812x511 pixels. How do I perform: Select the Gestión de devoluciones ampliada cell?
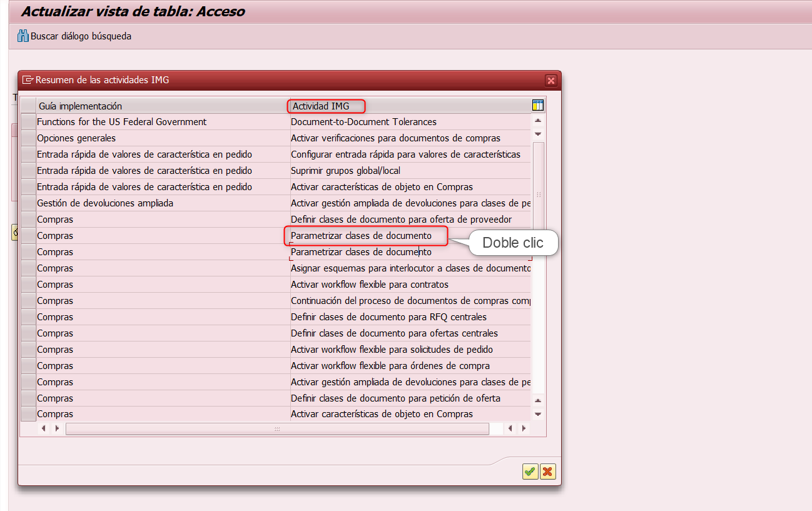tap(163, 203)
